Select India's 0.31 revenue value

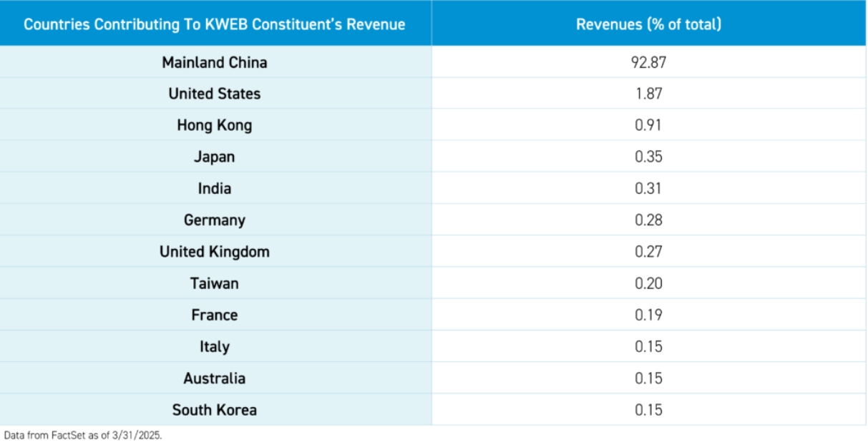click(648, 188)
